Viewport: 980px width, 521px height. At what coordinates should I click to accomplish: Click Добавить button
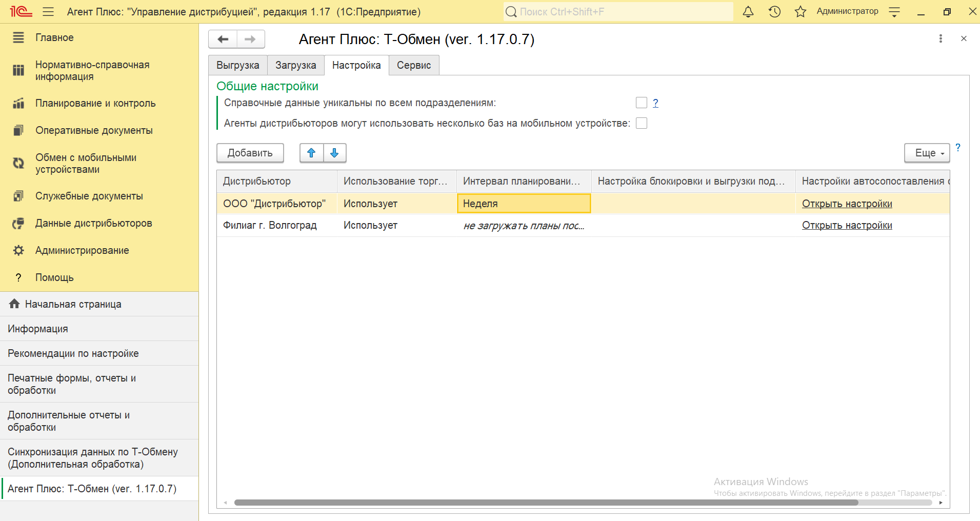250,153
